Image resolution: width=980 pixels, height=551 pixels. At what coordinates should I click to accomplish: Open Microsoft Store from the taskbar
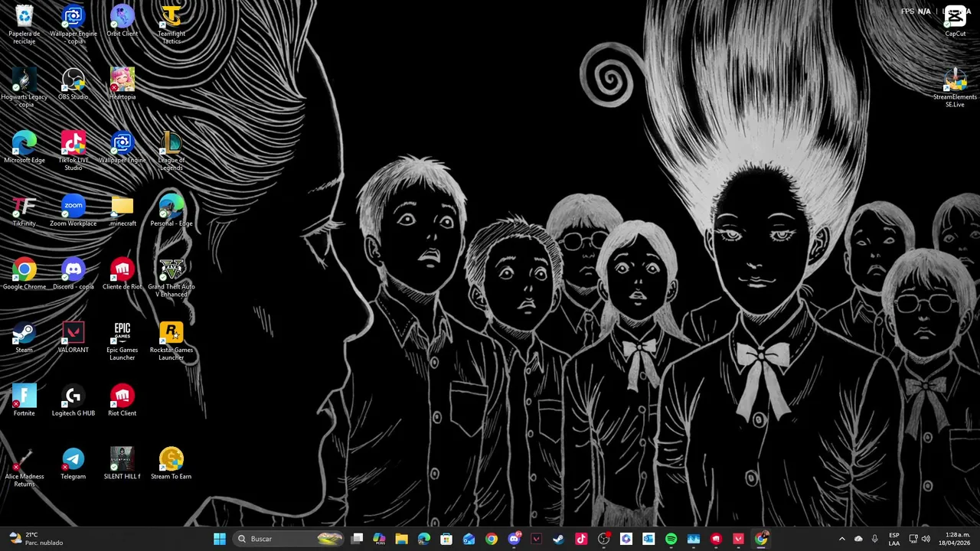[446, 539]
